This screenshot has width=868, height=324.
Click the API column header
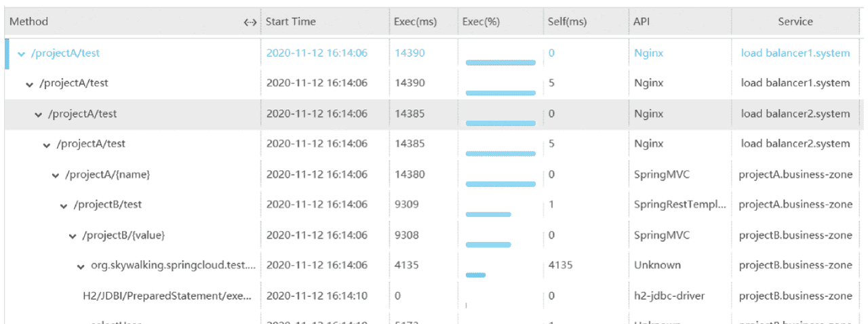(642, 22)
